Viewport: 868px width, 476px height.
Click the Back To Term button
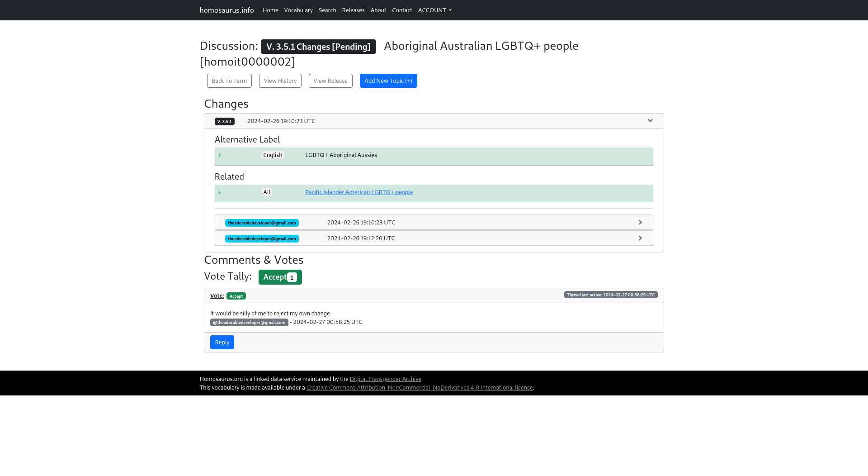[229, 81]
